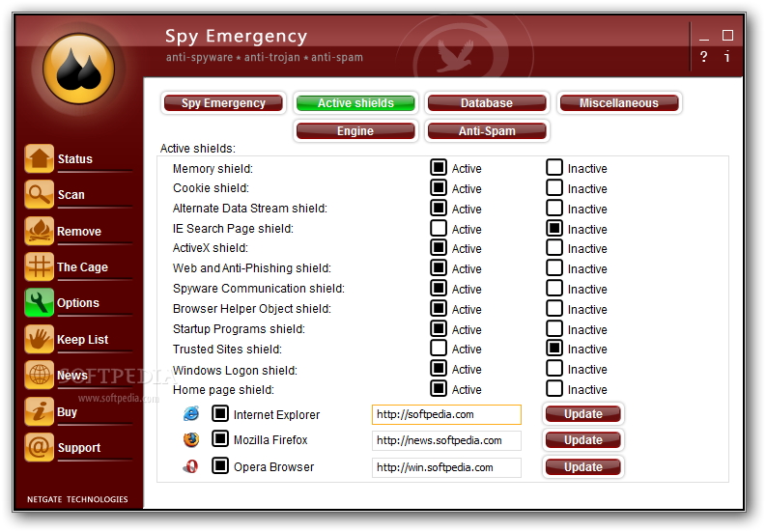
Task: Switch to the Spy Emergency tab
Action: pyautogui.click(x=223, y=103)
